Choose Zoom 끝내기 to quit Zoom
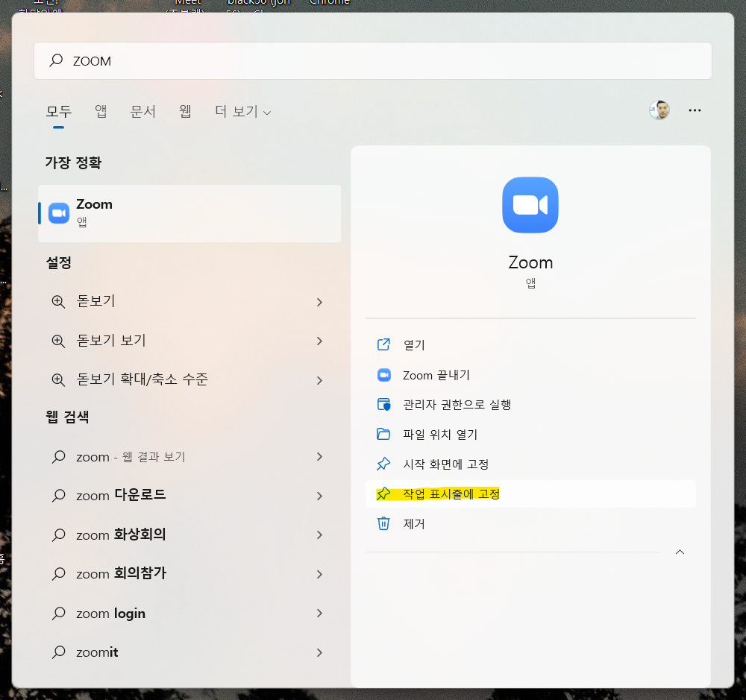This screenshot has width=746, height=700. (530, 375)
